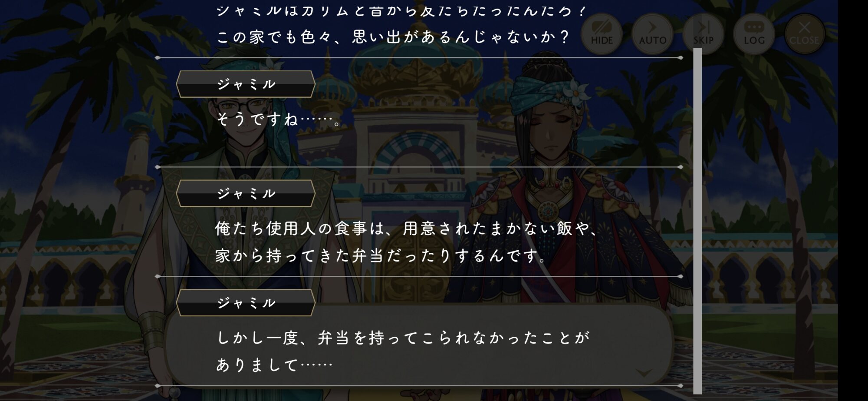Tap the しかし一度、弁当を dialogue line
The height and width of the screenshot is (401, 868).
pyautogui.click(x=403, y=338)
